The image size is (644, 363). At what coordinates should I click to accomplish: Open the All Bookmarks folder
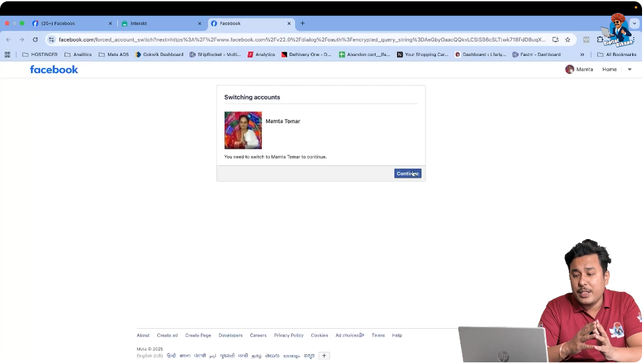click(x=616, y=54)
